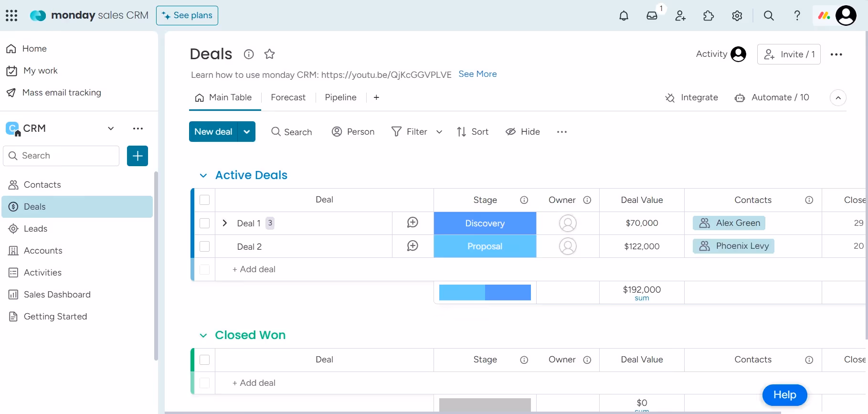Open the notifications bell

(x=624, y=16)
